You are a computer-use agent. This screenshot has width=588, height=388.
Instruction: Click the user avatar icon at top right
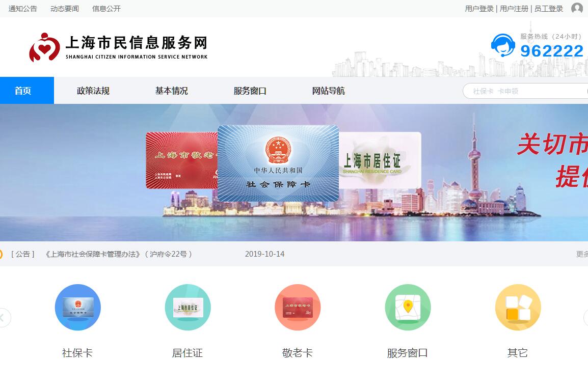(577, 8)
